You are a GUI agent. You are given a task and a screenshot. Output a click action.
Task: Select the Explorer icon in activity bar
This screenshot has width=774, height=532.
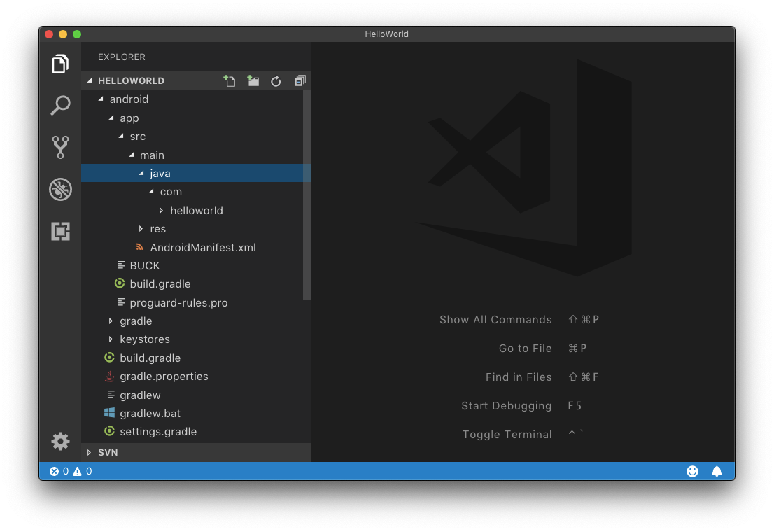60,63
